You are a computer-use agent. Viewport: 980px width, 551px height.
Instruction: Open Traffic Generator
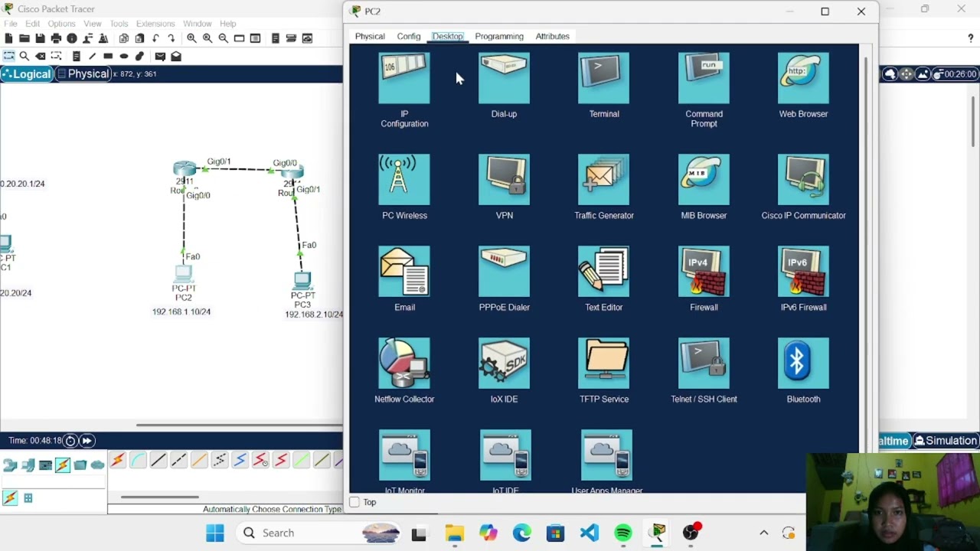pyautogui.click(x=604, y=180)
